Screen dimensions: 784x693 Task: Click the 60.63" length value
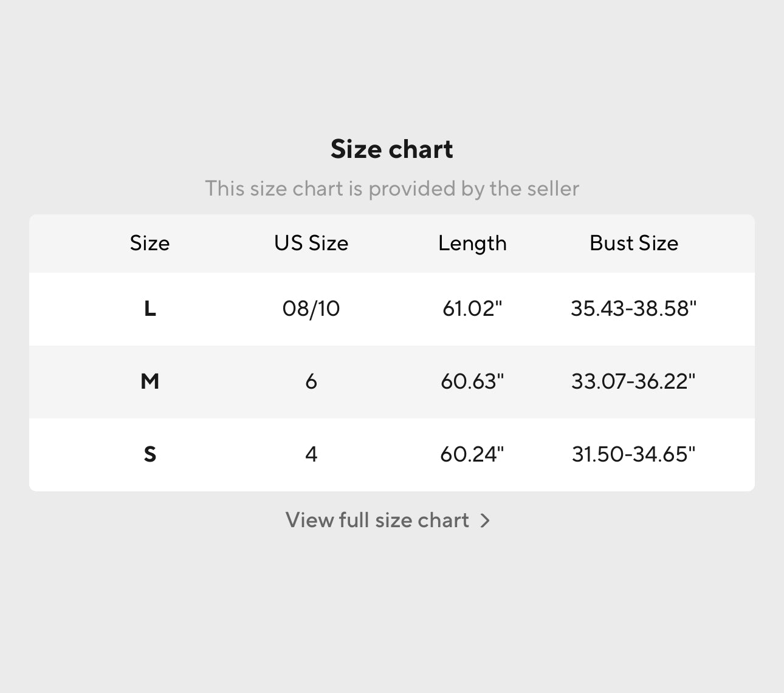tap(472, 381)
